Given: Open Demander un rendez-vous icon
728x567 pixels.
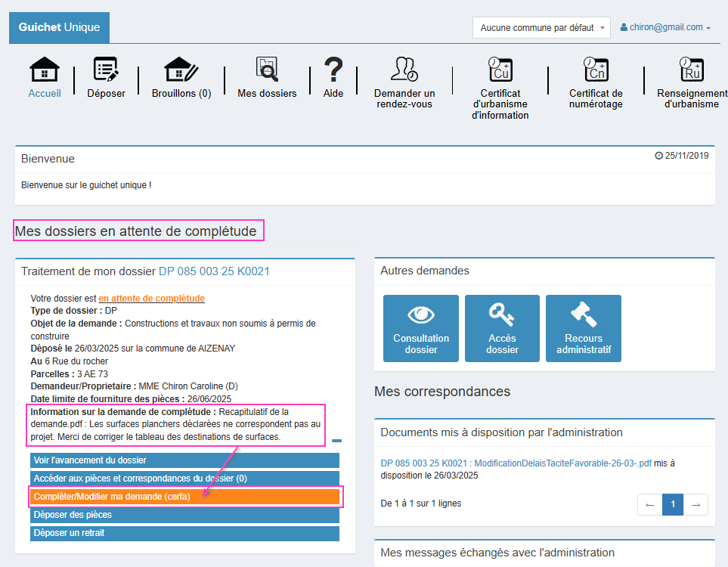Looking at the screenshot, I should point(404,70).
